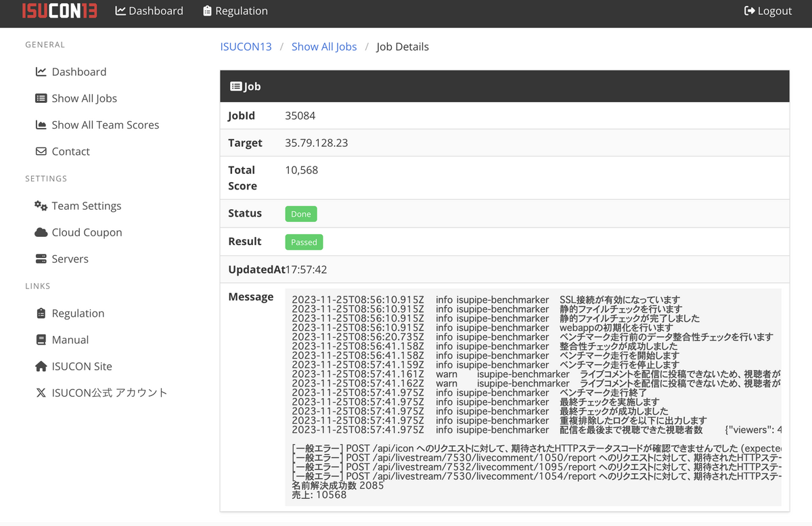
Task: Click the ISUCON Site home icon
Action: click(x=41, y=366)
